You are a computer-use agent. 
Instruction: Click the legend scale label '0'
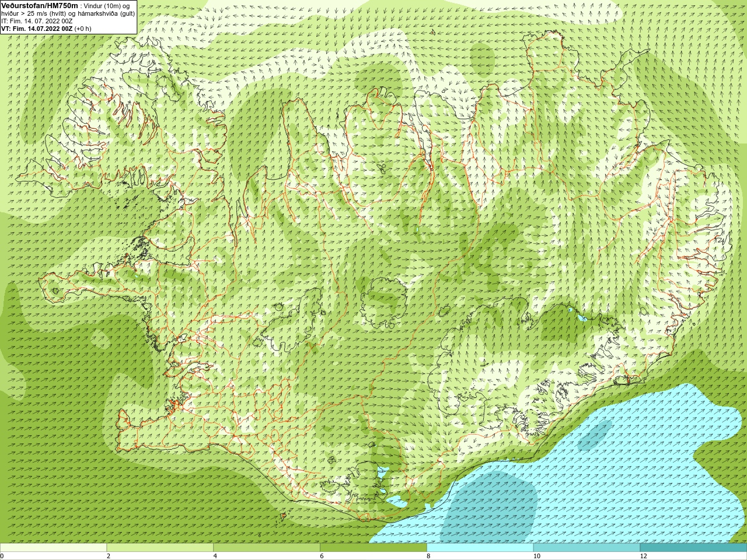[x=2, y=556]
